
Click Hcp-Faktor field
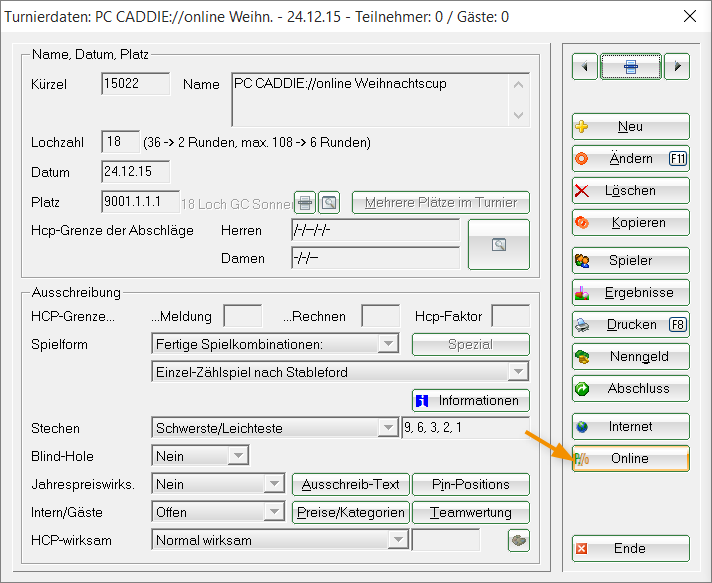click(510, 316)
